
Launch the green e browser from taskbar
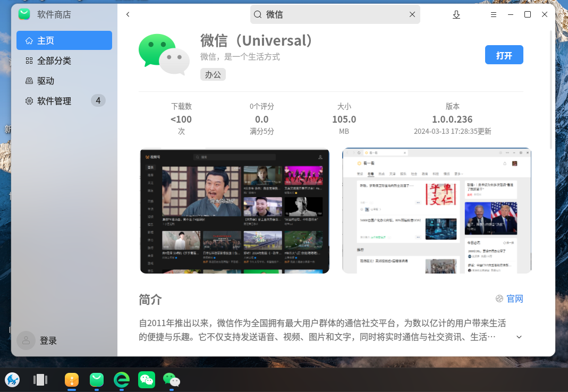tap(122, 379)
